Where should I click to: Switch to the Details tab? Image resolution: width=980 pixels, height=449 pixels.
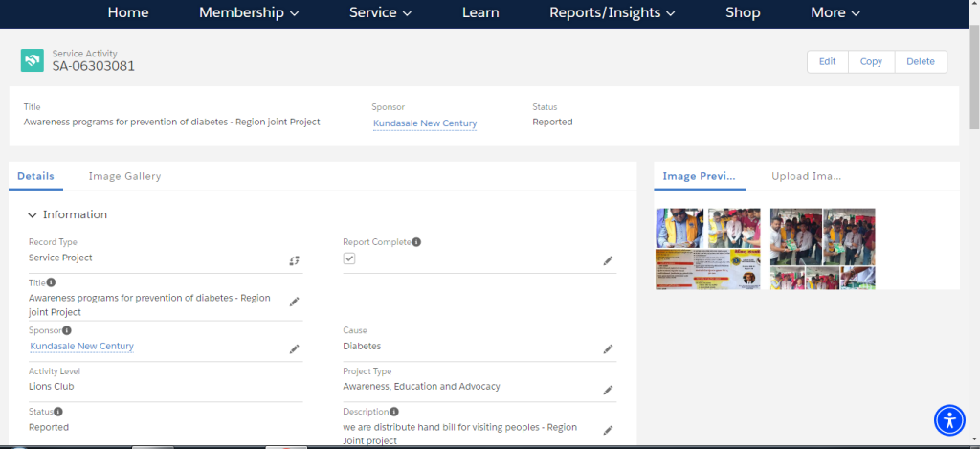click(x=35, y=176)
